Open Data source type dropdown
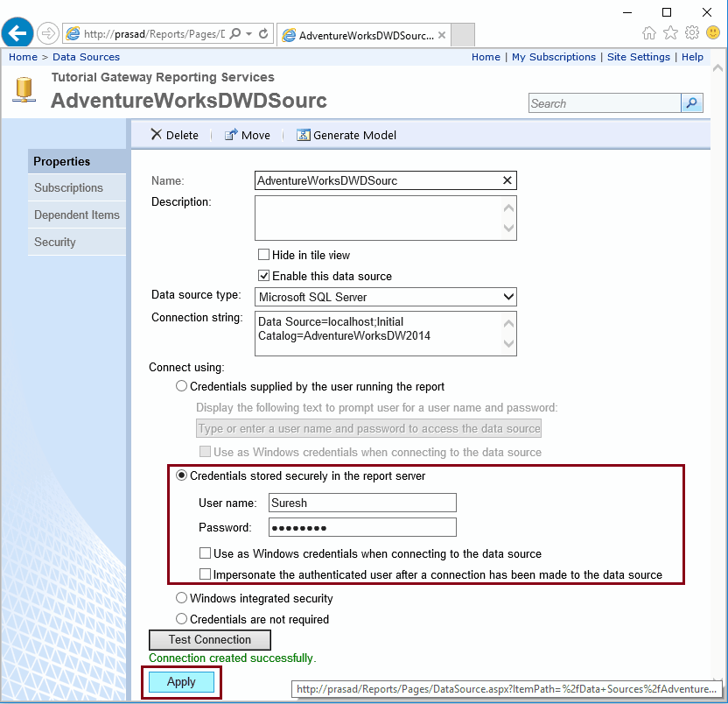The width and height of the screenshot is (728, 704). pos(385,297)
